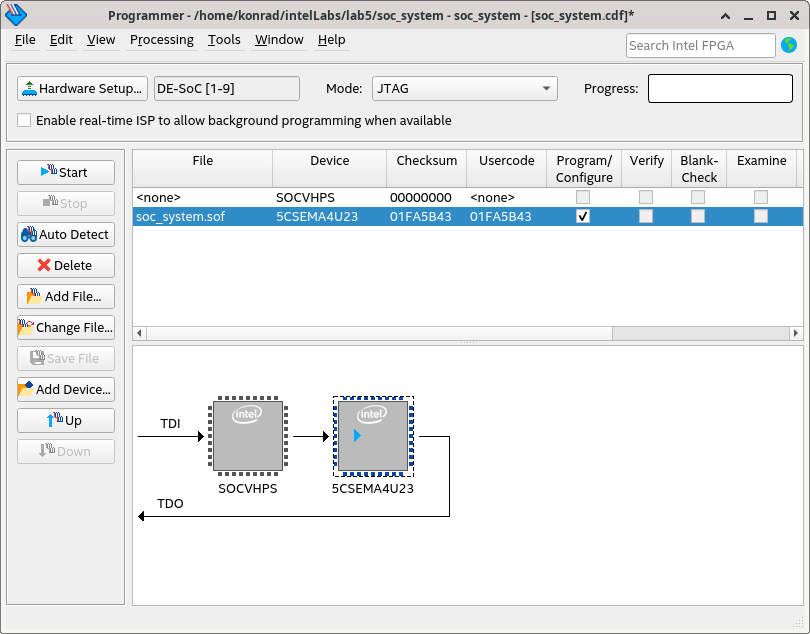Image resolution: width=810 pixels, height=634 pixels.
Task: Select the soc_system.sof file cell
Action: (202, 217)
